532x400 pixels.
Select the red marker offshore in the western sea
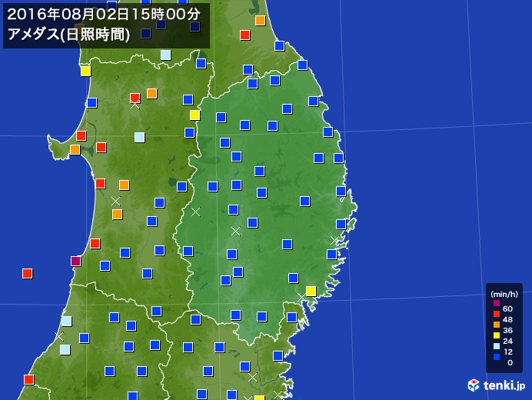28,273
